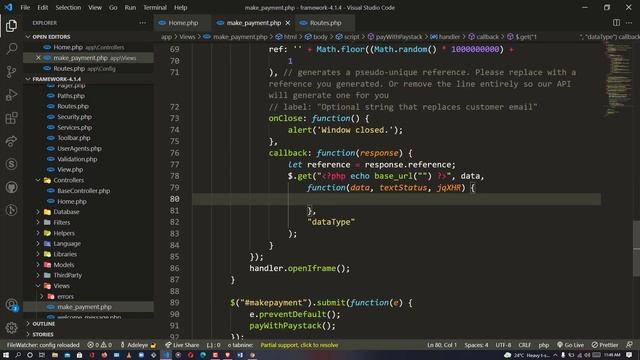Open the Accounts icon with the badge
Viewport: 640px width, 360px height.
point(11,305)
